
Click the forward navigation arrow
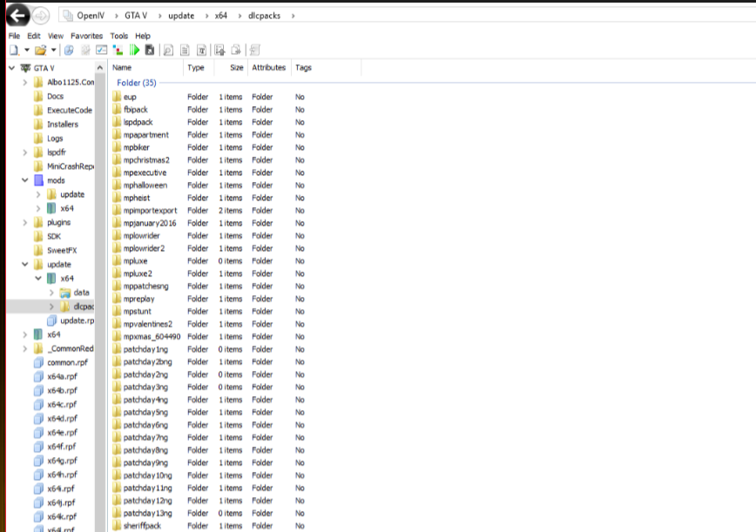point(41,16)
